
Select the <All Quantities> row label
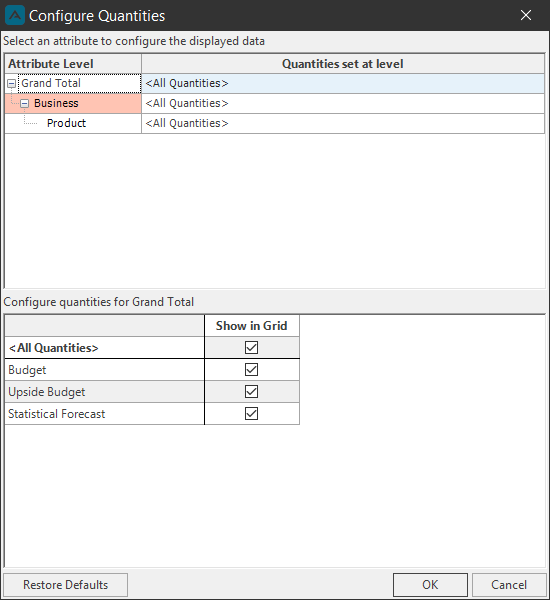104,347
